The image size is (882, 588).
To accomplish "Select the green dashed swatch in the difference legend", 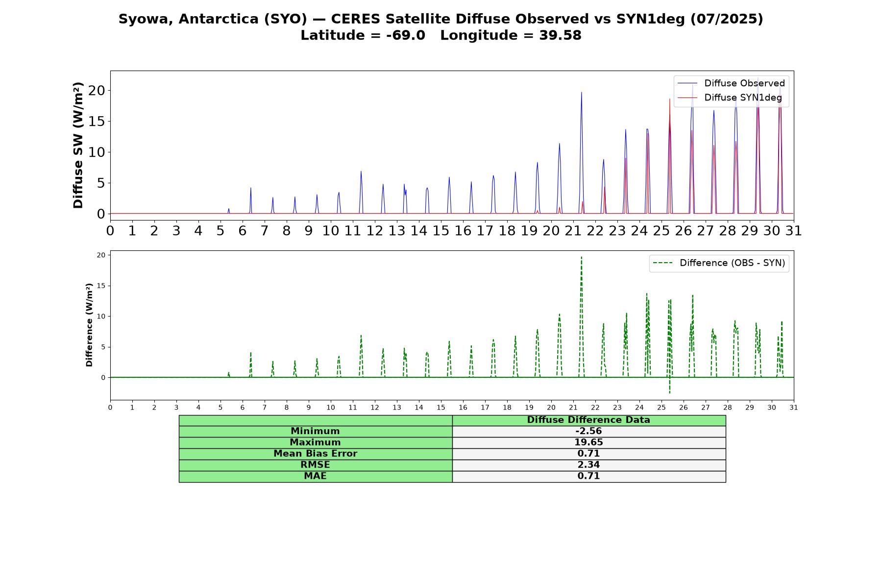I will click(663, 263).
